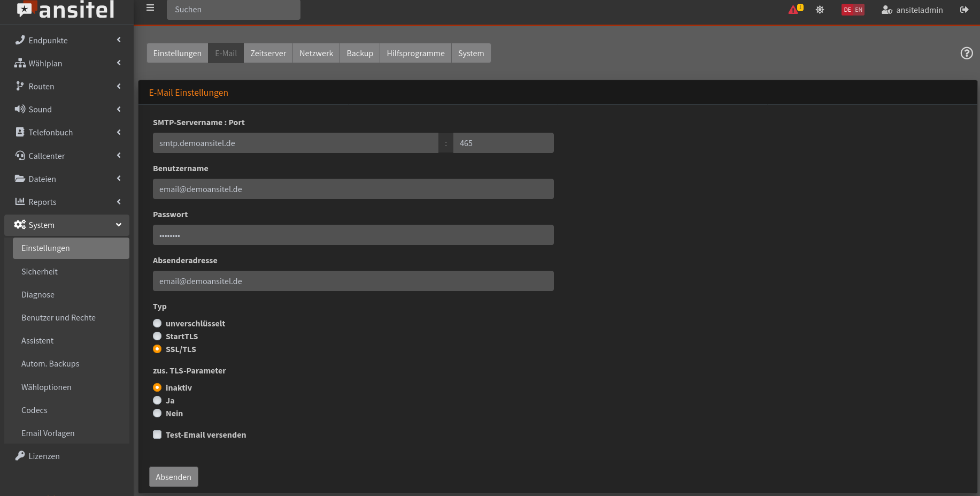The height and width of the screenshot is (496, 980).
Task: Click the SMTP port input field
Action: click(x=503, y=143)
